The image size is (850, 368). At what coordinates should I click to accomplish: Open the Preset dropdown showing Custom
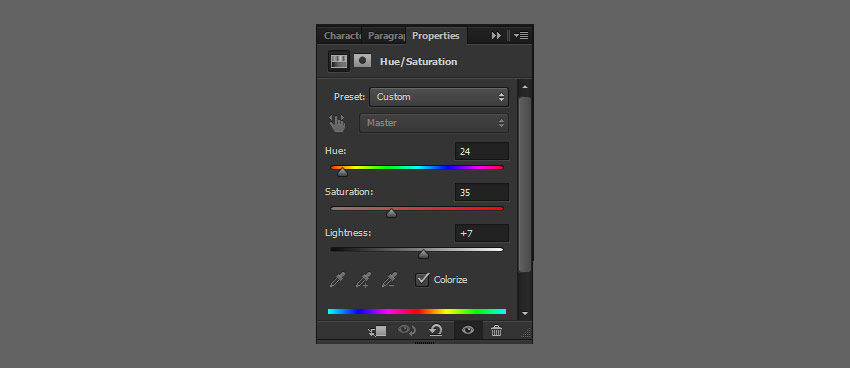(439, 97)
